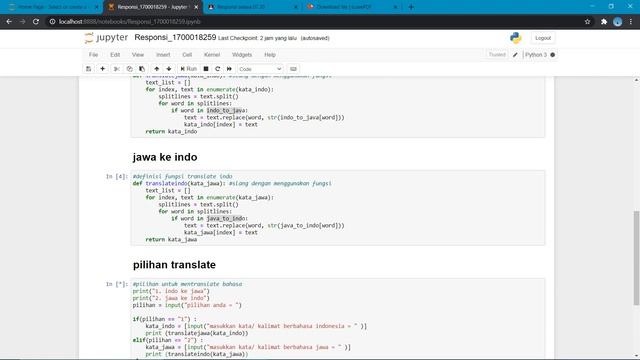Click into the In [4] translateindo code cell

(x=338, y=208)
